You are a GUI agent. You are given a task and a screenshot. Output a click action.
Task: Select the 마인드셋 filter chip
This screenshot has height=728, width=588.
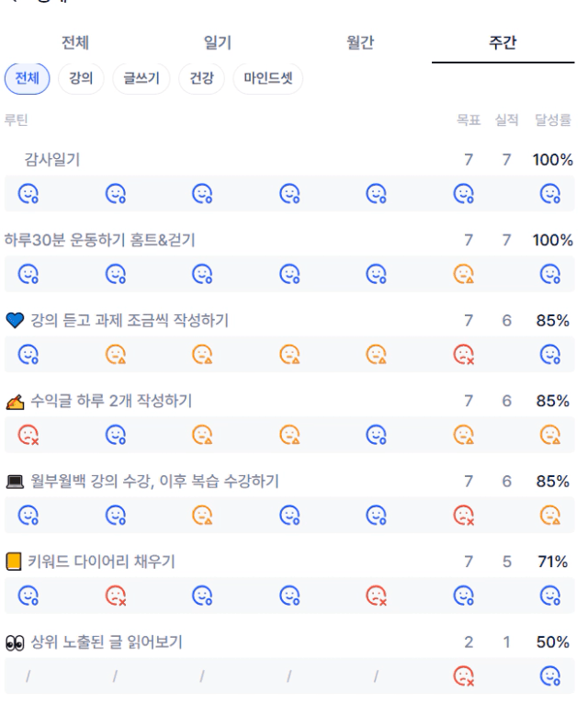pos(267,78)
